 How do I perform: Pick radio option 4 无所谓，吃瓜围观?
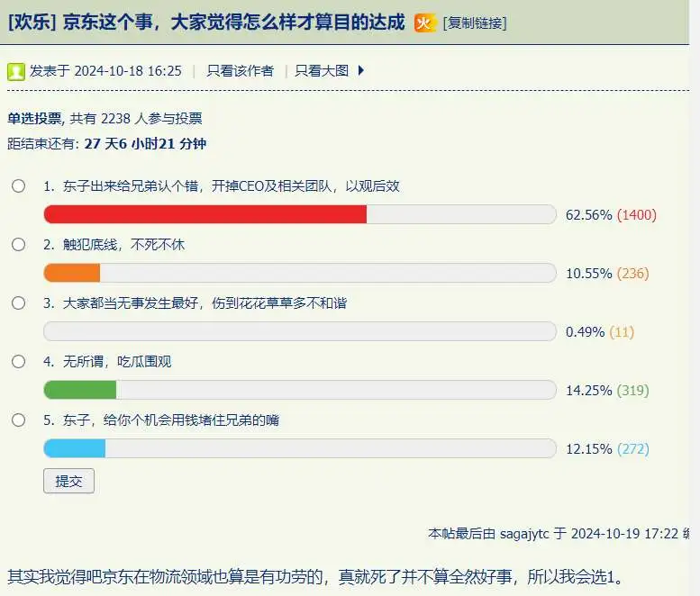(18, 362)
